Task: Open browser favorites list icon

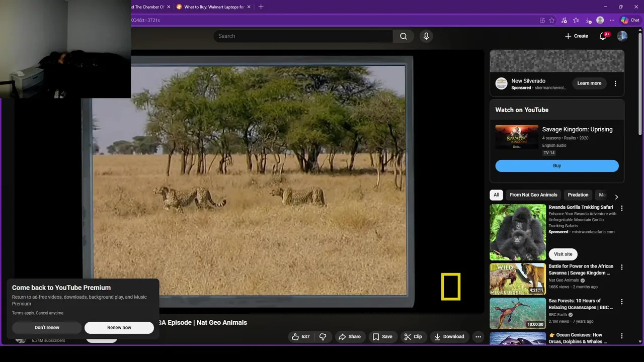Action: [576, 20]
